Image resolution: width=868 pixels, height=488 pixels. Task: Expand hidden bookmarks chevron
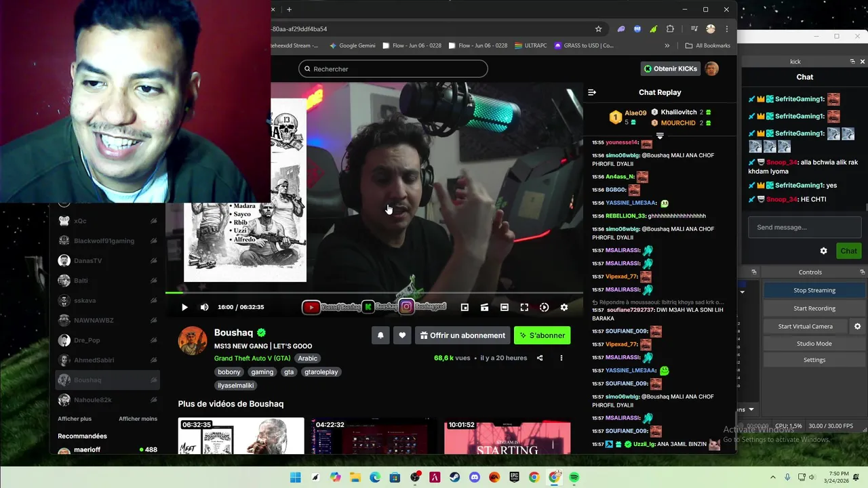(667, 45)
